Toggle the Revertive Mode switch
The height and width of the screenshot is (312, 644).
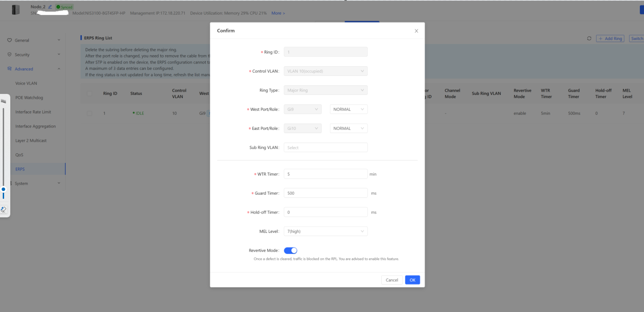[290, 251]
